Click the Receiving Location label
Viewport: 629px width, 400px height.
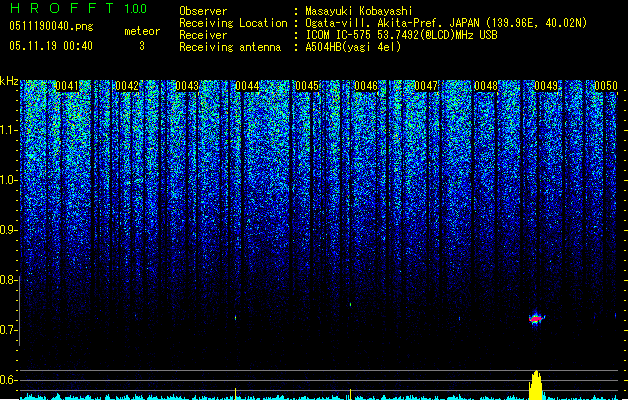coord(233,23)
